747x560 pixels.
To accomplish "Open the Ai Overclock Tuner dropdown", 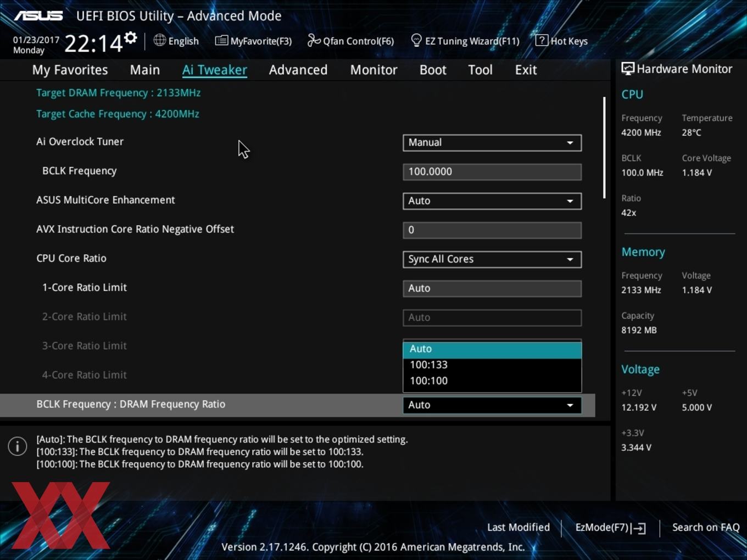I will 492,143.
